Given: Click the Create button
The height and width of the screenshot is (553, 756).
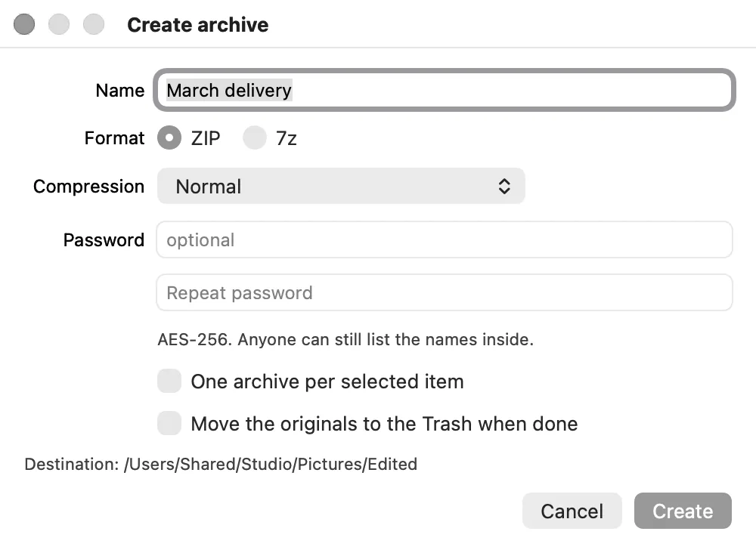Looking at the screenshot, I should [x=683, y=511].
